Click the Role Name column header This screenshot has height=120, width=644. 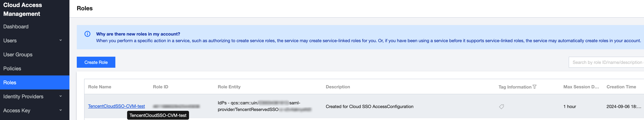click(100, 87)
